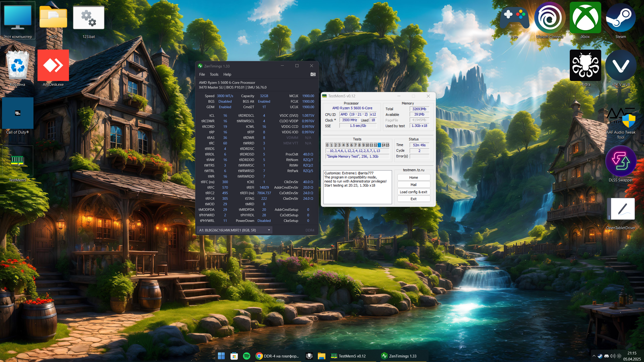
Task: Open the ATK V HUB desktop icon
Action: click(621, 65)
